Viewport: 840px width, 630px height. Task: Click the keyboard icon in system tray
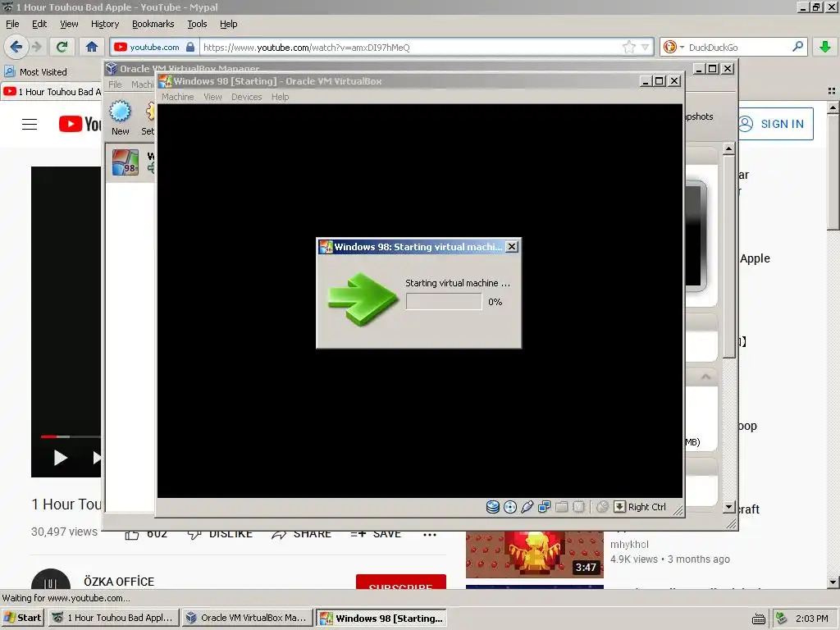click(x=758, y=619)
